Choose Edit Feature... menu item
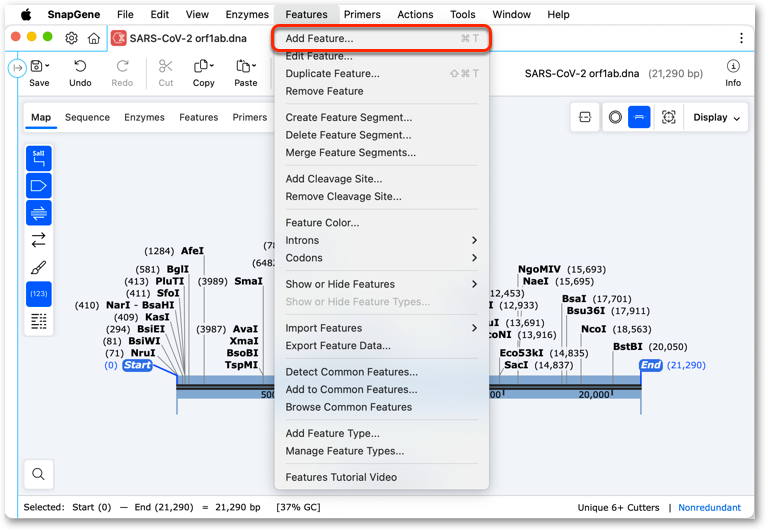 click(382, 56)
